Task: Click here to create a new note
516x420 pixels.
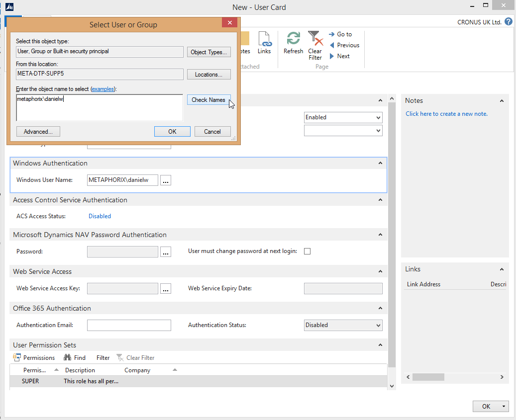Action: (446, 114)
